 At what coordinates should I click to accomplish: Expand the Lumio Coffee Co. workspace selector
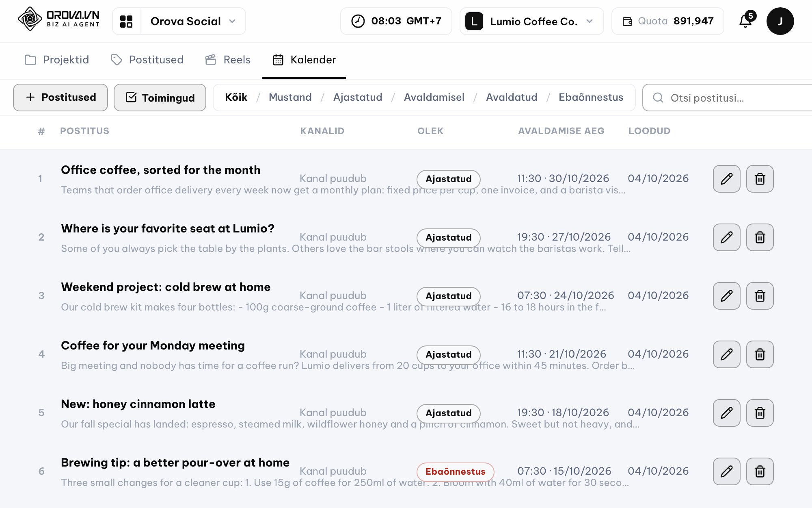pos(531,21)
